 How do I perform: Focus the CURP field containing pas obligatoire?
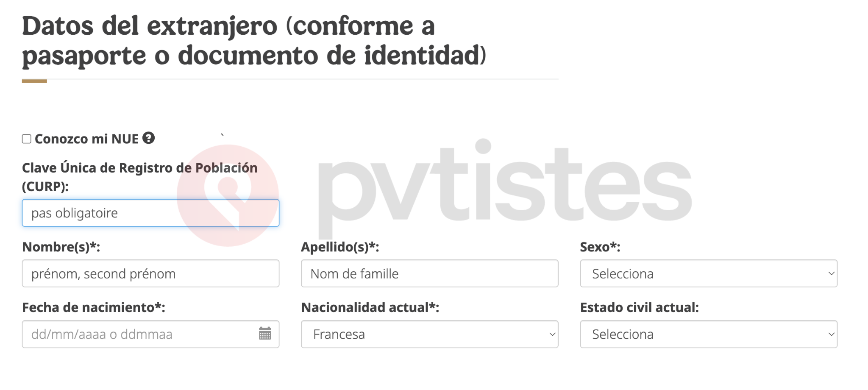pyautogui.click(x=150, y=213)
